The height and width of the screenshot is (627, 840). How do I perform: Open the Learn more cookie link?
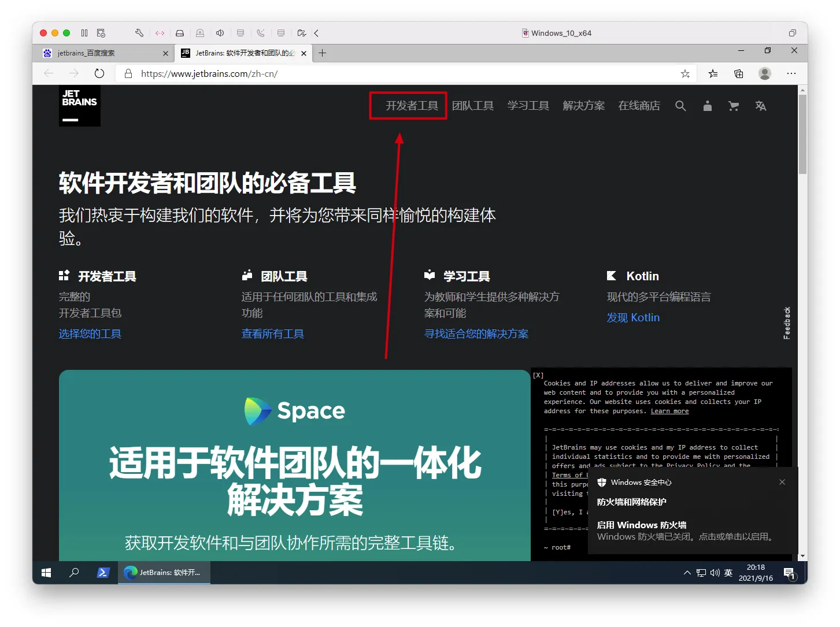click(669, 411)
